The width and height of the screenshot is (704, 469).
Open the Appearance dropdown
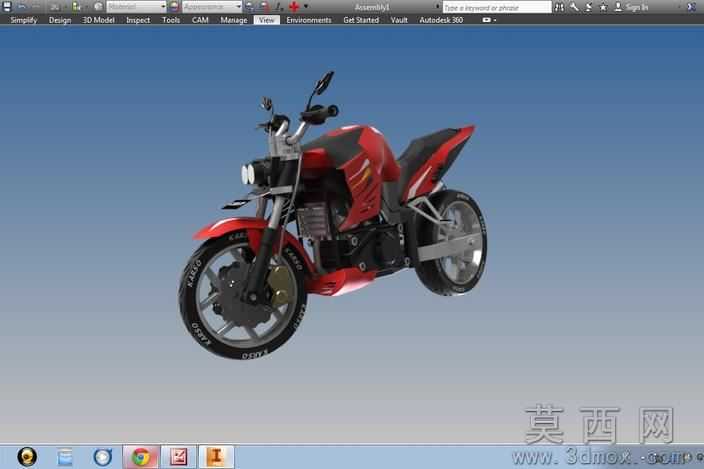[x=211, y=7]
